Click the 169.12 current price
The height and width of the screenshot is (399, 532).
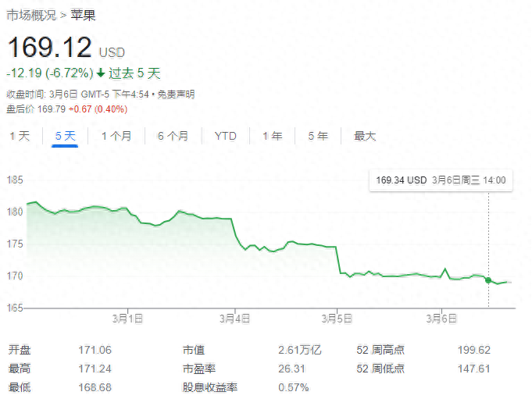tap(49, 47)
